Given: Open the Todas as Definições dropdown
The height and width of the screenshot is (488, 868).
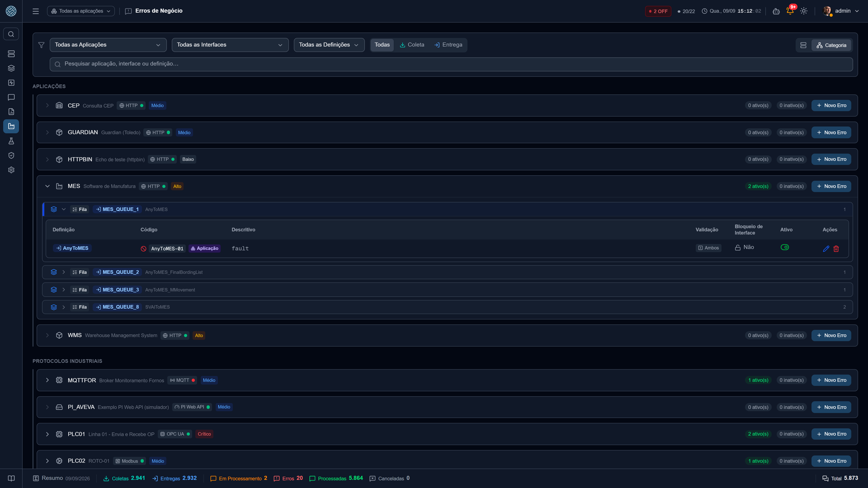Looking at the screenshot, I should [329, 45].
